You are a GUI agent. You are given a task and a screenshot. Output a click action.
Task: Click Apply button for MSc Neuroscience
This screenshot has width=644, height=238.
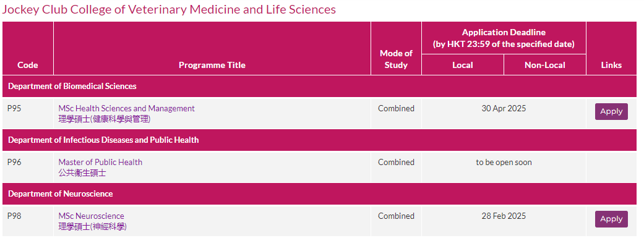click(x=611, y=219)
